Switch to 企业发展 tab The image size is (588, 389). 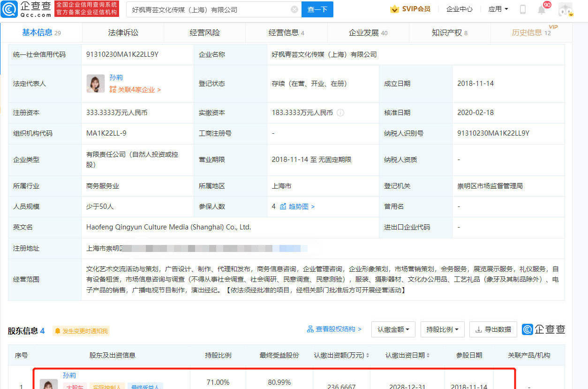click(x=368, y=32)
